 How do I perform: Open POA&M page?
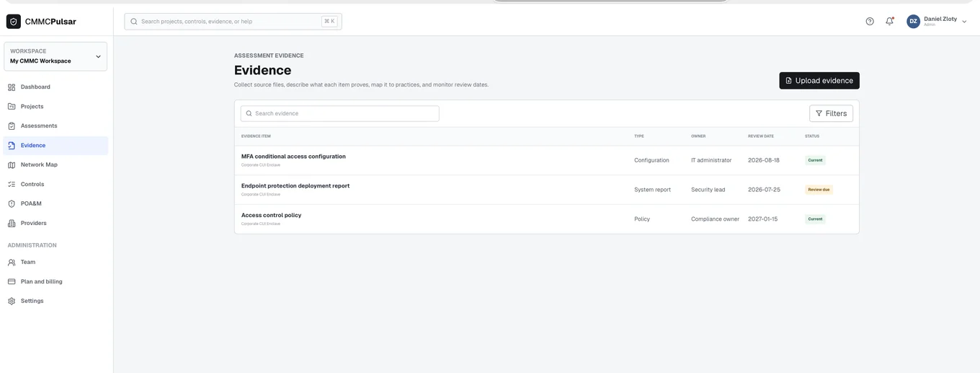[55, 204]
